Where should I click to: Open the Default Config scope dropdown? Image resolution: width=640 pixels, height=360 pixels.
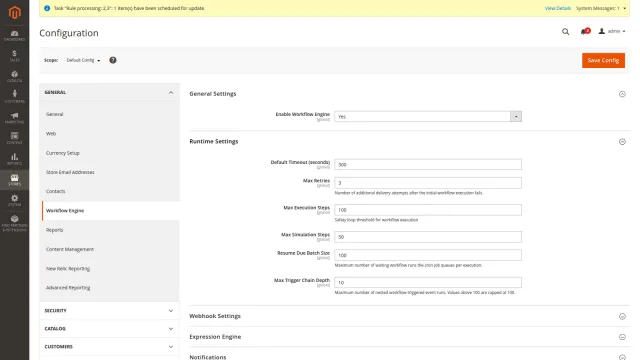(83, 60)
